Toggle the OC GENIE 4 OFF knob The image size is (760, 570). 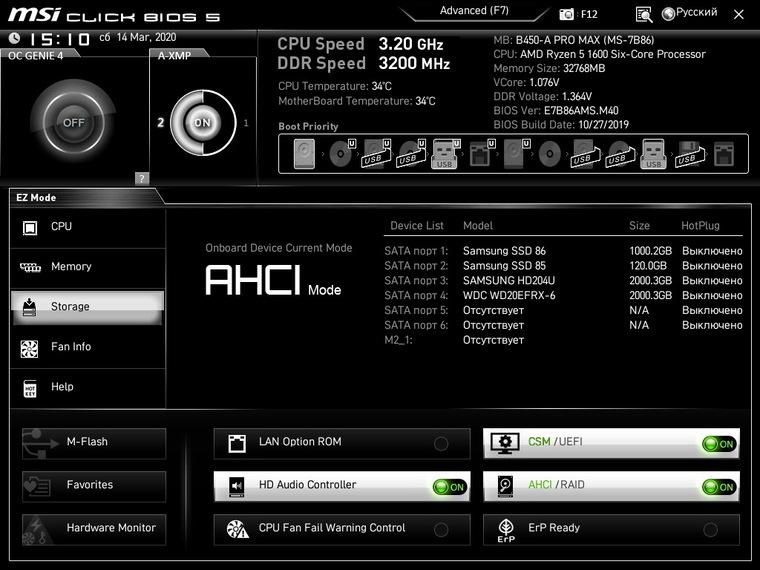pyautogui.click(x=73, y=122)
